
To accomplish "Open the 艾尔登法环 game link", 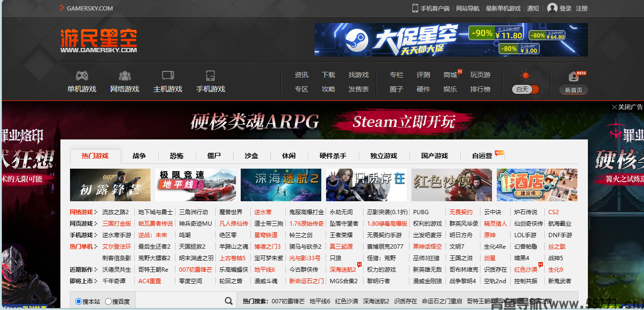I will coord(117,246).
